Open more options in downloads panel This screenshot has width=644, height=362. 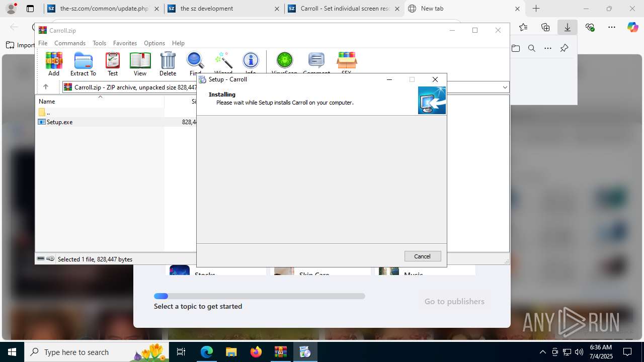(548, 48)
